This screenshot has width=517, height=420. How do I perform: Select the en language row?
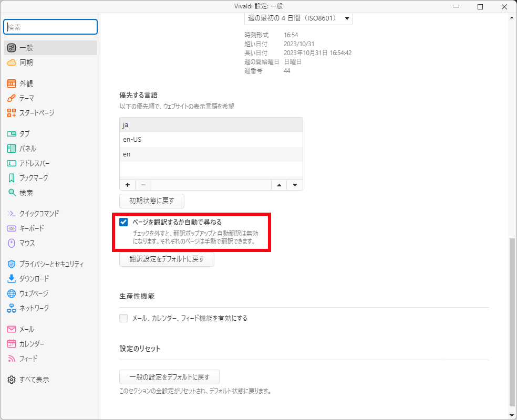[x=211, y=154]
